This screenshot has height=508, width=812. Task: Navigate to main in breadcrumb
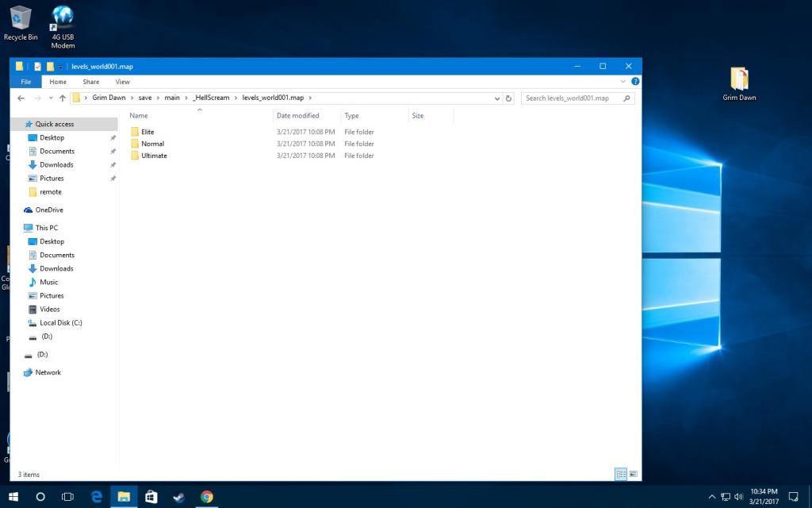[172, 98]
